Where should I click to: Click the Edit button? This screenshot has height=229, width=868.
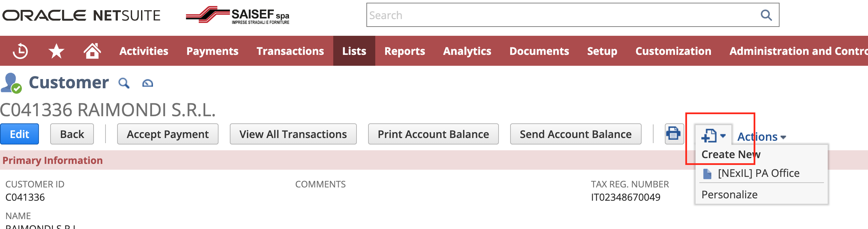(x=19, y=134)
